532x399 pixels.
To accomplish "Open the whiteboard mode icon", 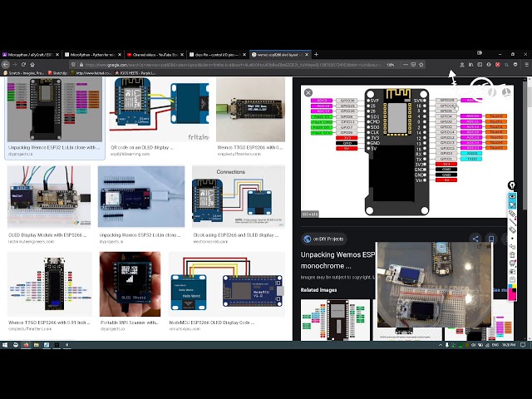I will [x=512, y=264].
